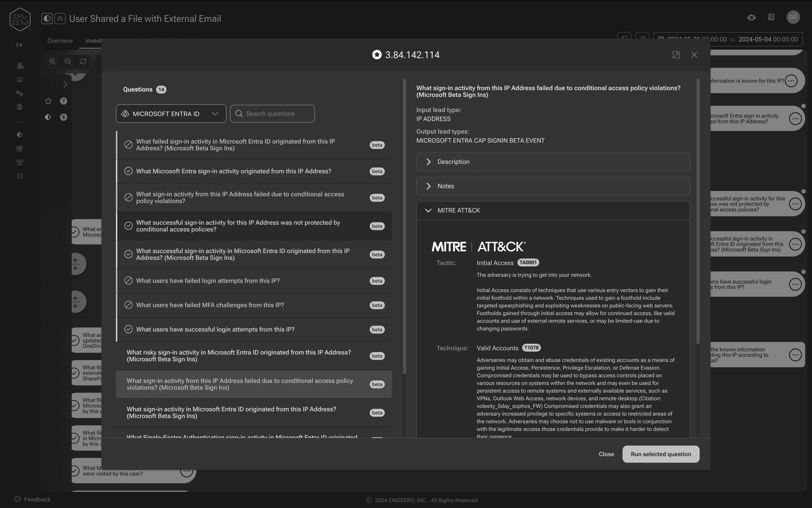Click the Run selected question button
Image resolution: width=812 pixels, height=508 pixels.
[661, 454]
